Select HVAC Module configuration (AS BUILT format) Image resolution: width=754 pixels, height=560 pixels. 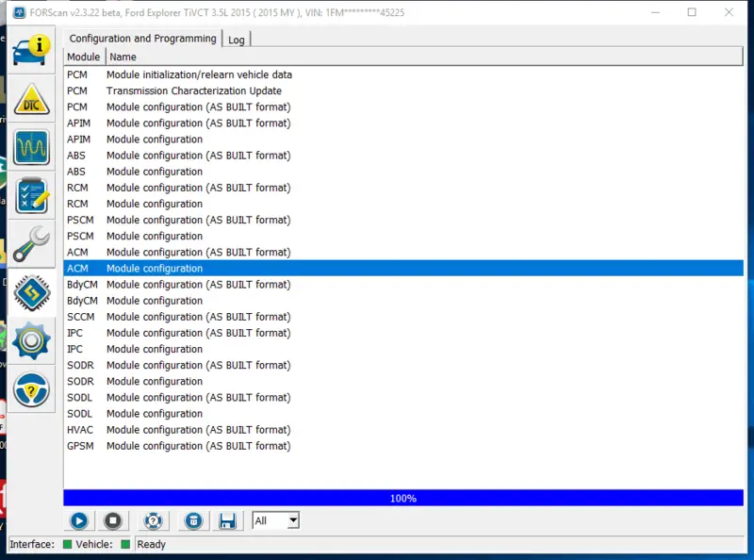click(403, 430)
